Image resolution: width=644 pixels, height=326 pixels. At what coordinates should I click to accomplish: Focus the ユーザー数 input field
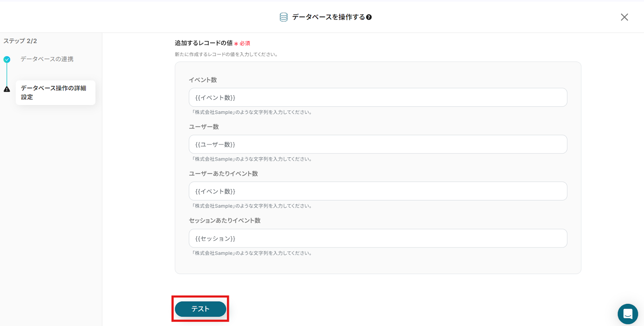click(x=378, y=144)
